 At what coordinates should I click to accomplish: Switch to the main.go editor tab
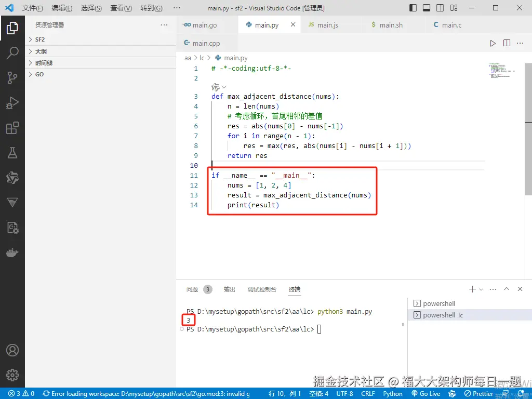[207, 25]
